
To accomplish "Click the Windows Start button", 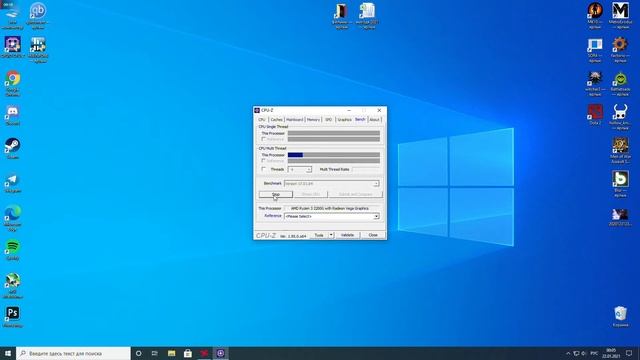I will [x=8, y=353].
